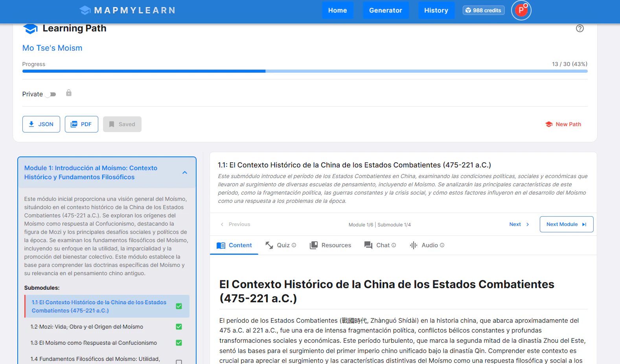Go to next submodule with Next
This screenshot has width=620, height=364.
[519, 224]
